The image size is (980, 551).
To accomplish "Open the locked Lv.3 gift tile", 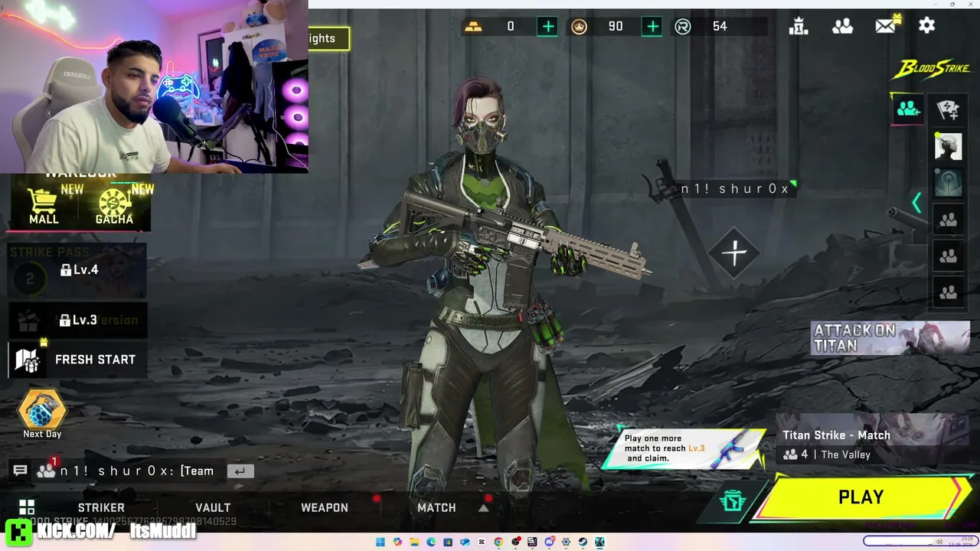I will tap(77, 320).
